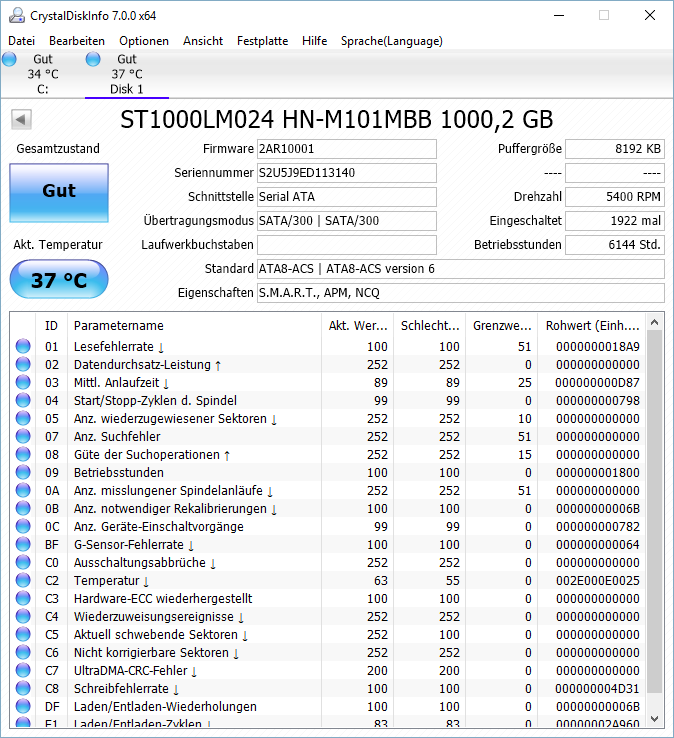Click the CrystalDiskInfo app icon in title bar
This screenshot has width=674, height=738.
click(x=17, y=16)
